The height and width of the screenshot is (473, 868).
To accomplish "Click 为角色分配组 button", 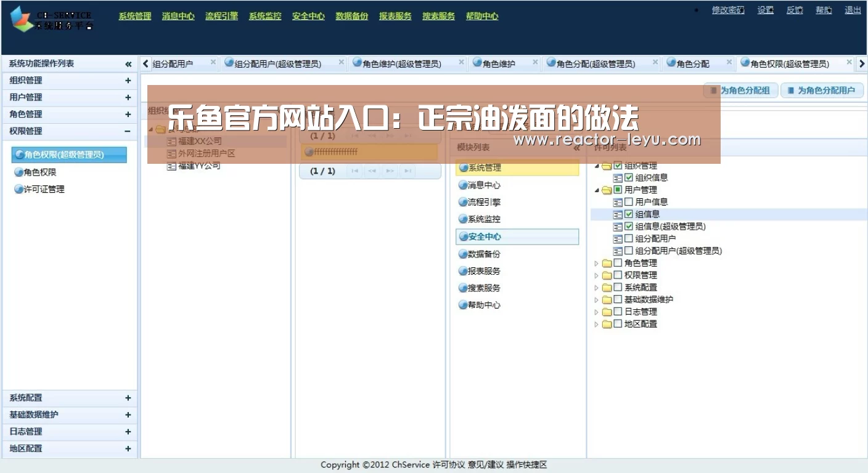I will (741, 91).
